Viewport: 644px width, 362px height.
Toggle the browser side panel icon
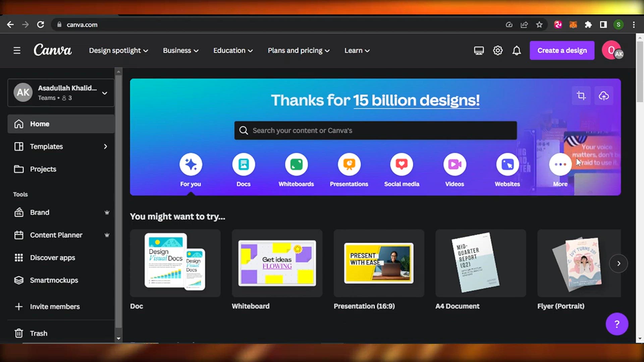[x=603, y=24]
